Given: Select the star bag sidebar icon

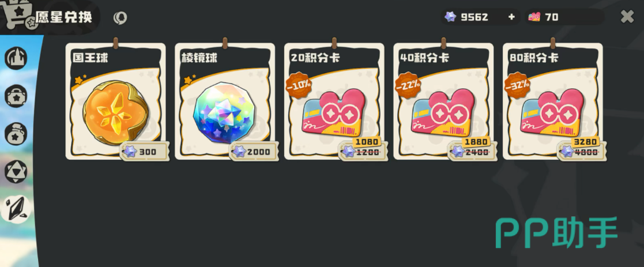Looking at the screenshot, I should click(16, 96).
